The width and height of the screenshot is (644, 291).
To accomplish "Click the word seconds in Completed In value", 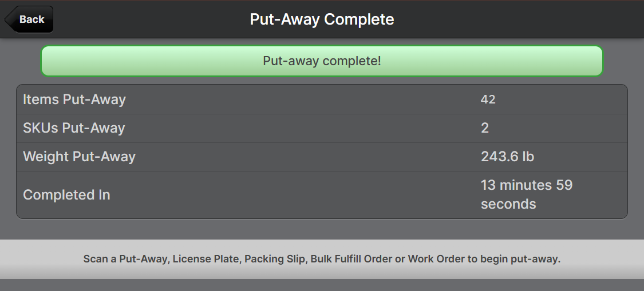I will (x=508, y=204).
